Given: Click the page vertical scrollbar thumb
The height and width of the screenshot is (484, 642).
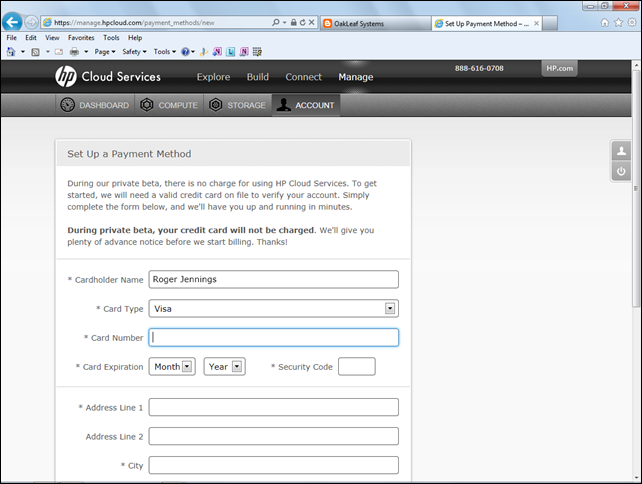Looking at the screenshot, I should click(636, 188).
